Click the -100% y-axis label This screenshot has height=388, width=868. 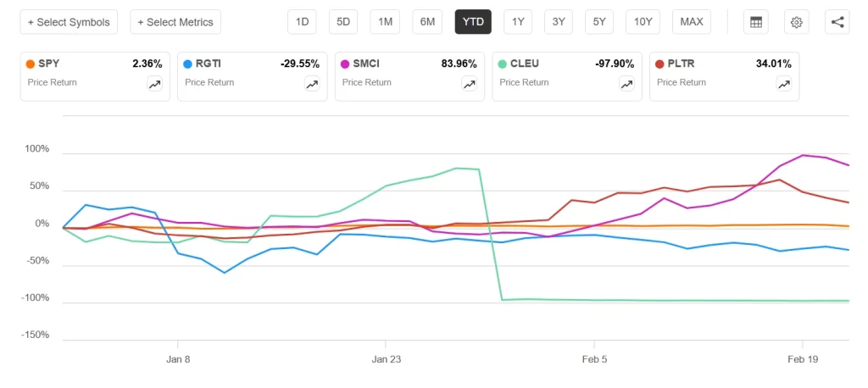pos(36,298)
